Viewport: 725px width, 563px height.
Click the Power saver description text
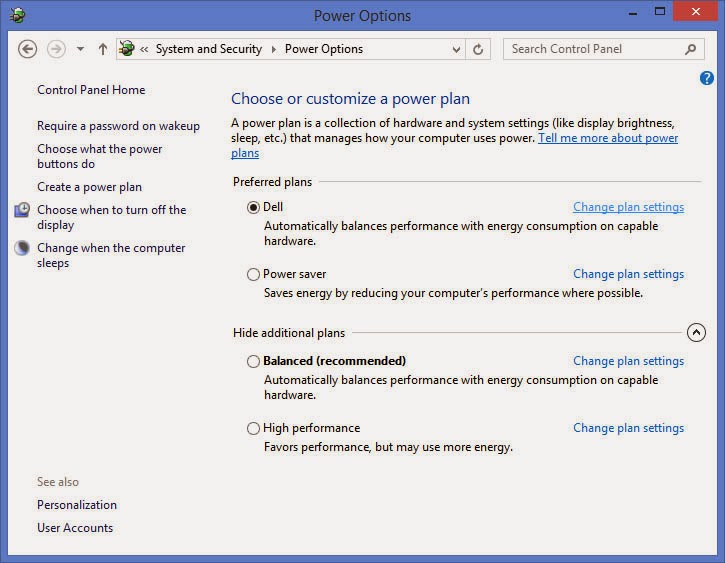point(453,293)
